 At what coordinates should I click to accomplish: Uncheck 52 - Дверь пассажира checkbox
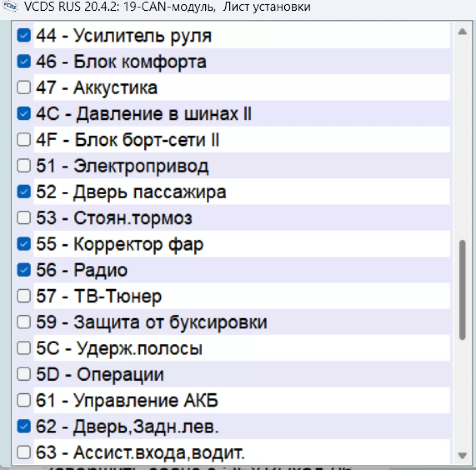(x=24, y=192)
